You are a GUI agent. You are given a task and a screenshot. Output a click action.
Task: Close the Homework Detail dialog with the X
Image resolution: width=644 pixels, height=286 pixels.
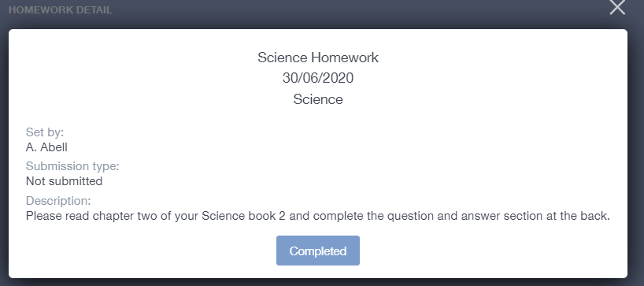tap(617, 6)
